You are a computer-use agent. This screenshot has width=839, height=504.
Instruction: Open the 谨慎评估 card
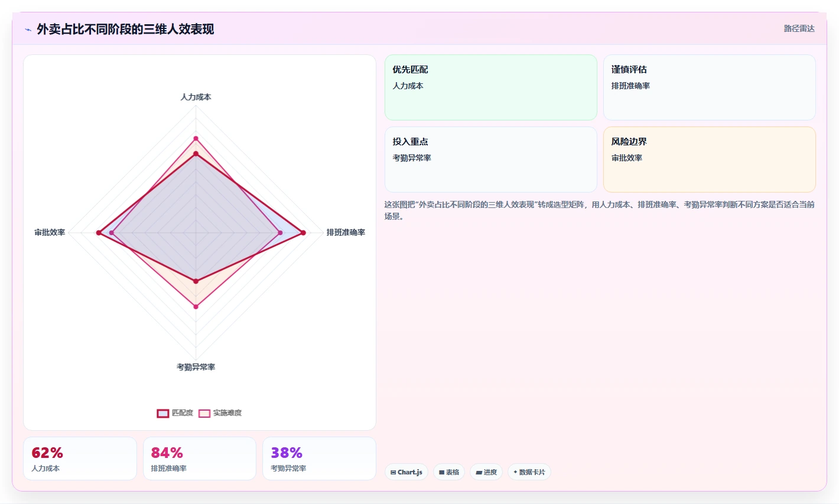(710, 87)
